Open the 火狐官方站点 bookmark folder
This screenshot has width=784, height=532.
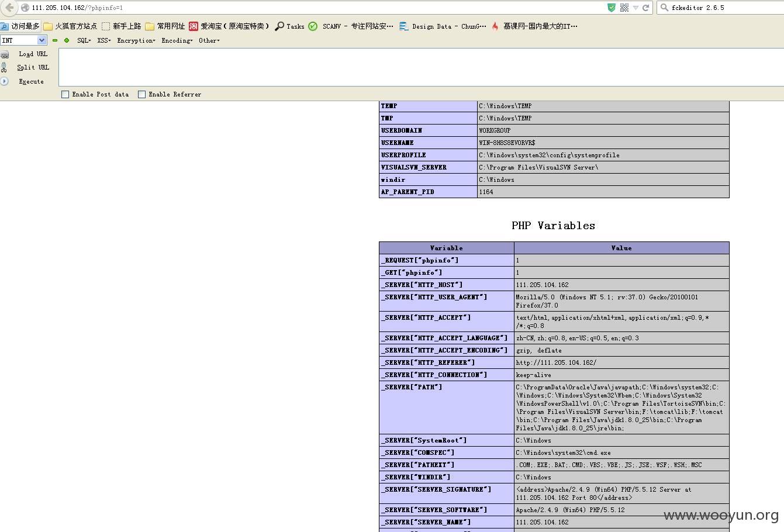pyautogui.click(x=70, y=26)
